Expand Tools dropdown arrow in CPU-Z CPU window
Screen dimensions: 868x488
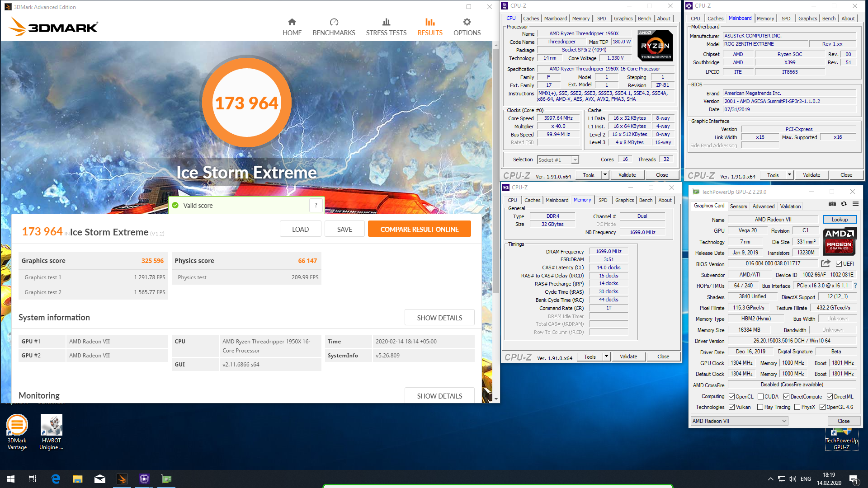[605, 175]
